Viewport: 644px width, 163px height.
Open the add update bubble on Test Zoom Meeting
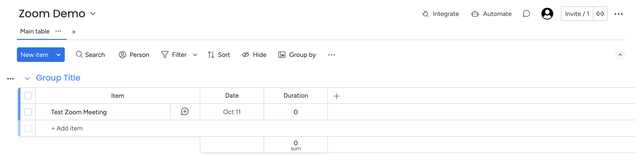pyautogui.click(x=185, y=112)
